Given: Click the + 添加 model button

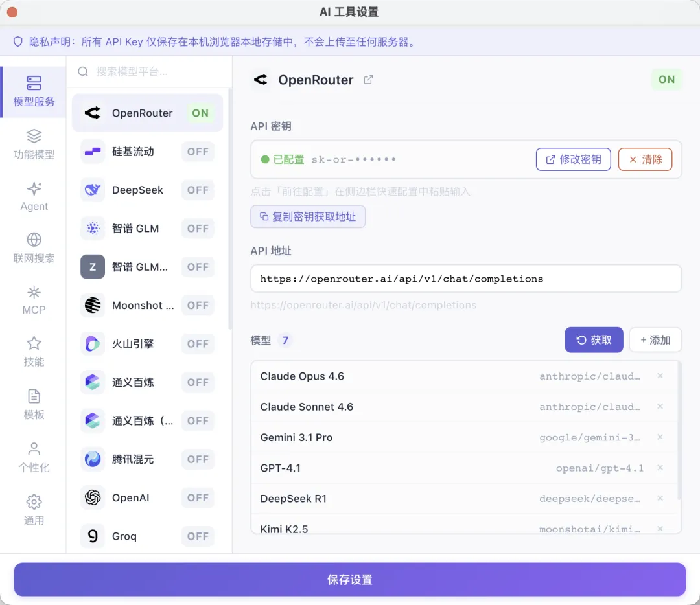Looking at the screenshot, I should [x=655, y=340].
